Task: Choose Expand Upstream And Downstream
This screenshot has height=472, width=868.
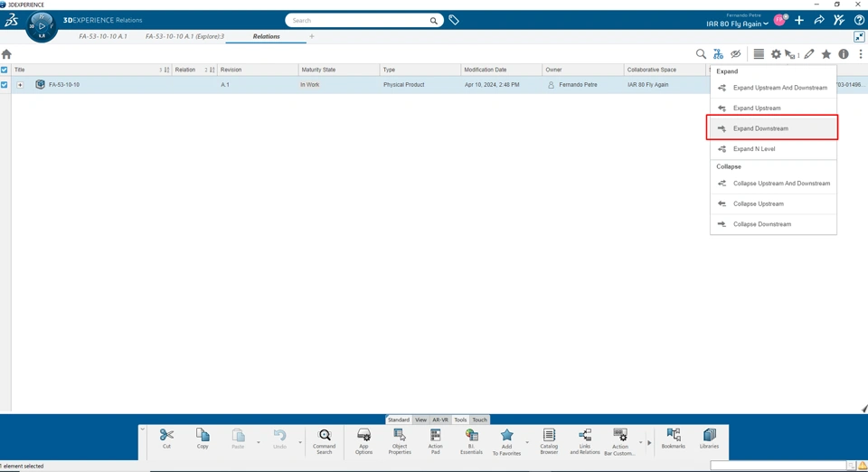Action: pyautogui.click(x=773, y=88)
